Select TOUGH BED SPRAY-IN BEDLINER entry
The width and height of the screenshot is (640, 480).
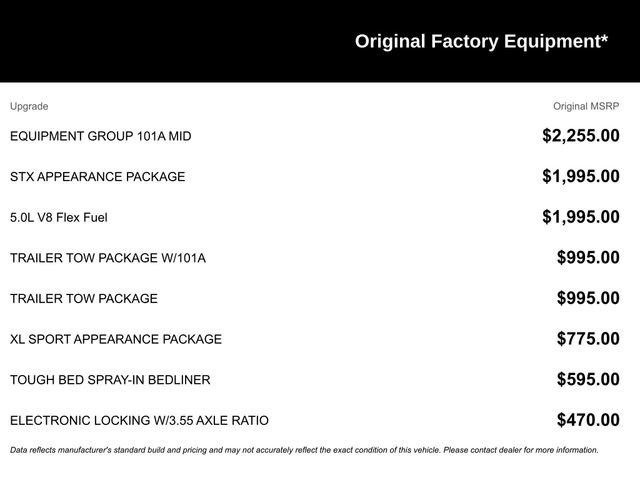point(110,380)
